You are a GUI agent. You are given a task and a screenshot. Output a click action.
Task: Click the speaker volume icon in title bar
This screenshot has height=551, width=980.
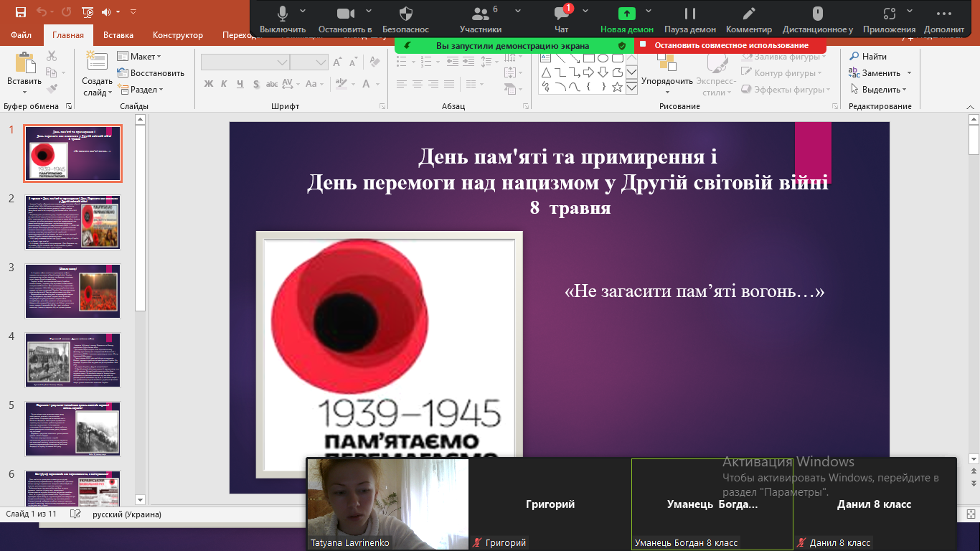pos(108,12)
